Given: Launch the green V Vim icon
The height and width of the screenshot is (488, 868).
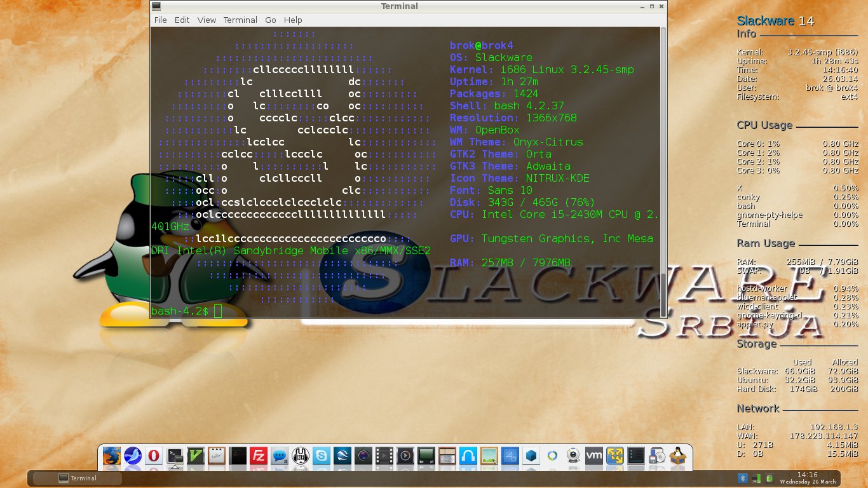Looking at the screenshot, I should 196,456.
